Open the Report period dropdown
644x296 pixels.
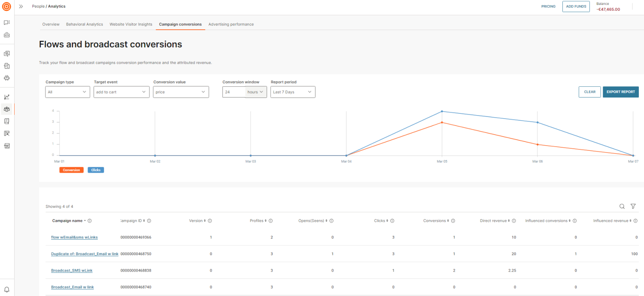click(x=293, y=92)
